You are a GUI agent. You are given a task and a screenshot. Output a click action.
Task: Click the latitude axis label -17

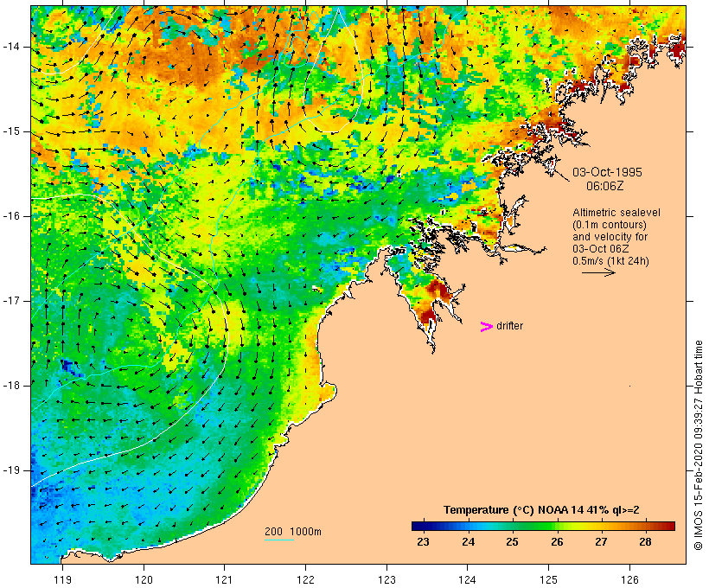pyautogui.click(x=11, y=301)
